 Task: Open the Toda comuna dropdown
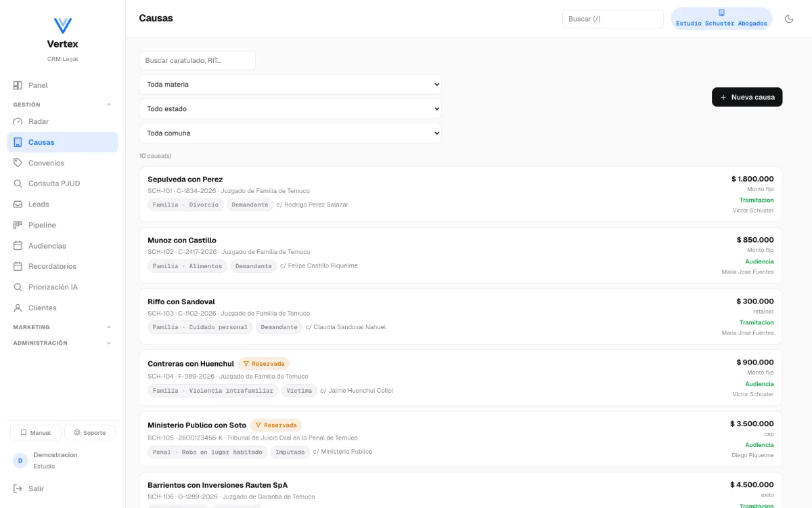tap(290, 133)
